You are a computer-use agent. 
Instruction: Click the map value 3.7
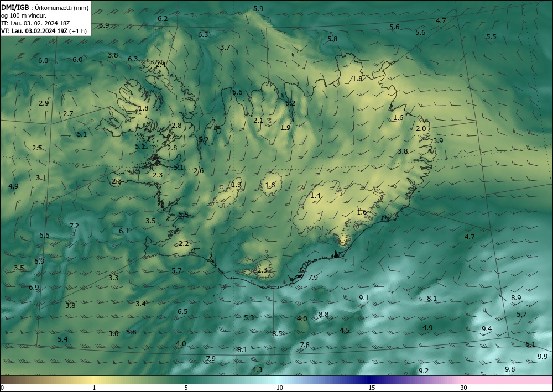pyautogui.click(x=225, y=47)
